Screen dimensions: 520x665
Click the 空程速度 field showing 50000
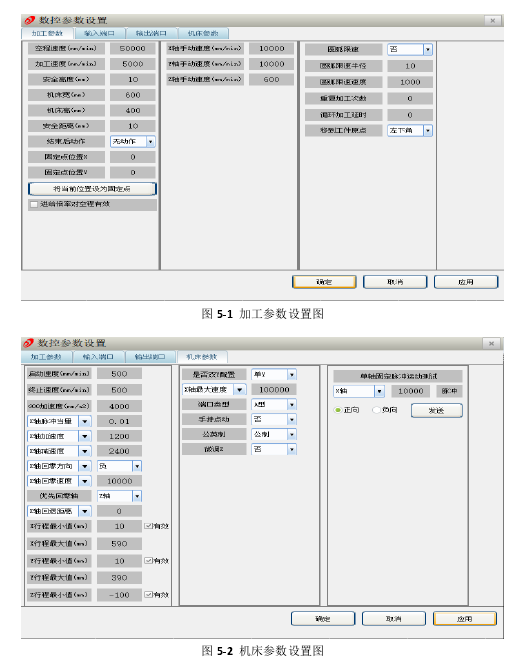(x=132, y=49)
